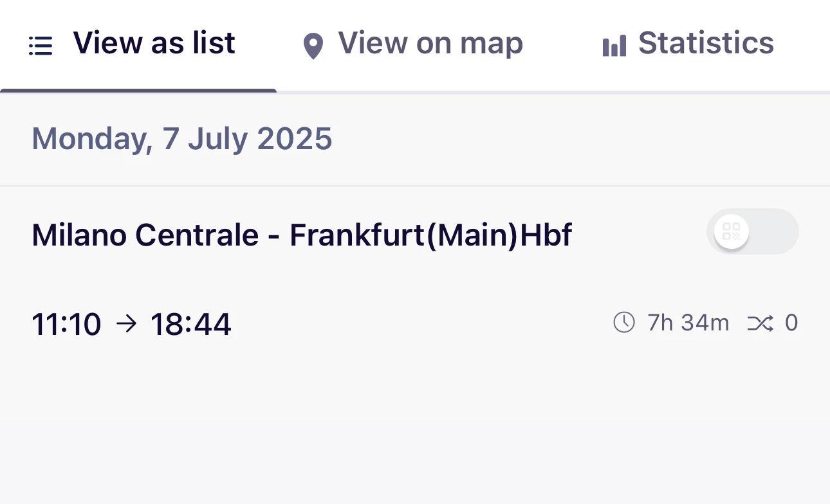Select the Monday, 7 July 2025 date header
830x504 pixels.
(x=182, y=139)
